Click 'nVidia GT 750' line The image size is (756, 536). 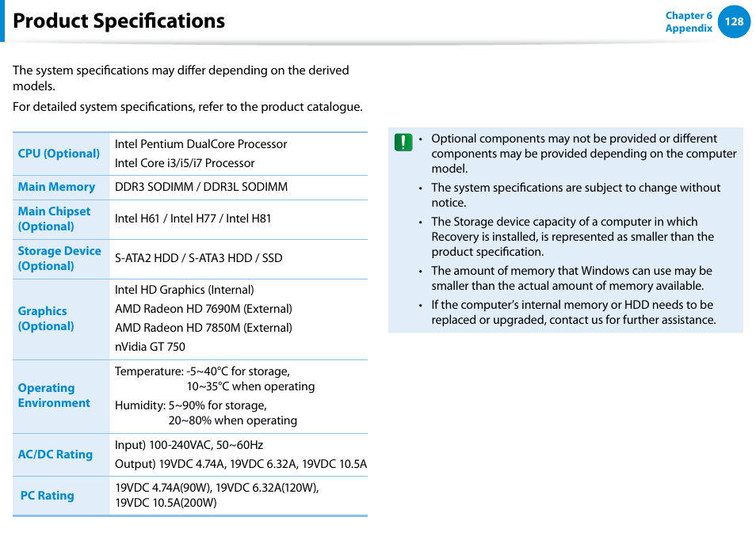tap(150, 347)
